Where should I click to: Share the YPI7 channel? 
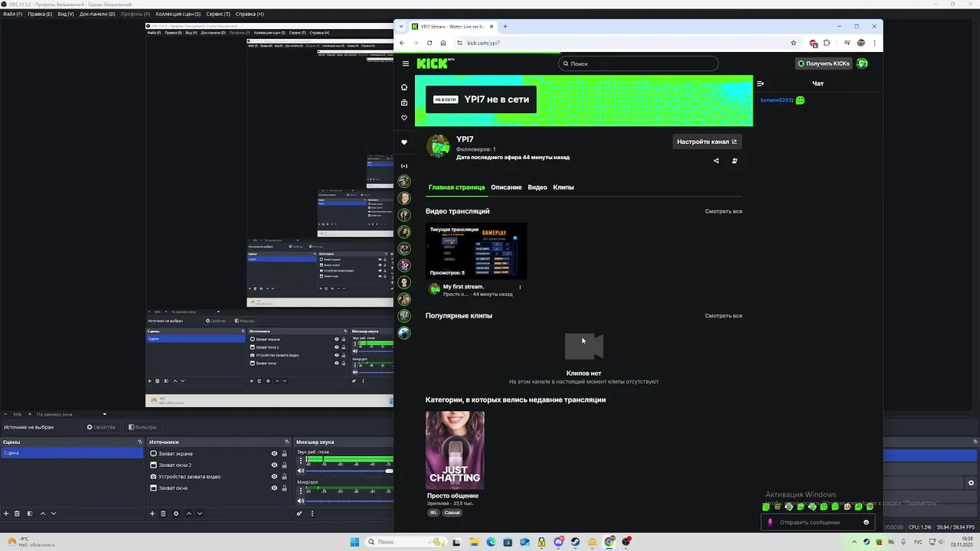pos(716,161)
